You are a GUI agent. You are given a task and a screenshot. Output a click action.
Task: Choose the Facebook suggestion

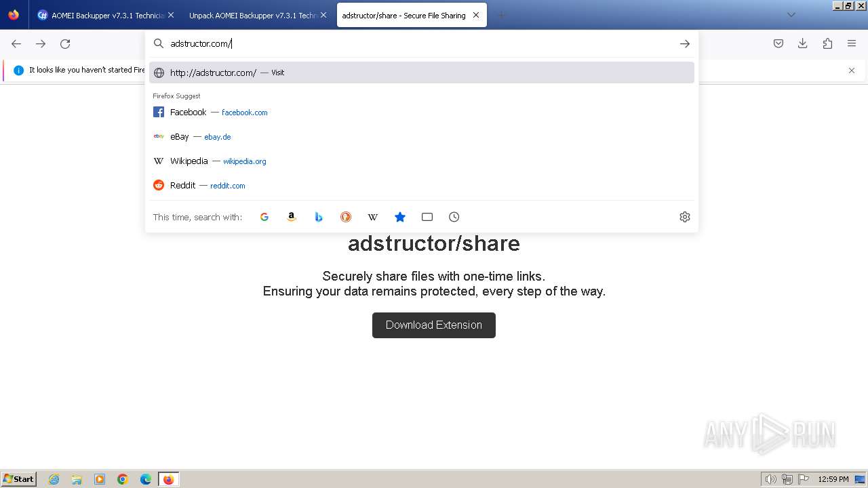[x=422, y=113]
